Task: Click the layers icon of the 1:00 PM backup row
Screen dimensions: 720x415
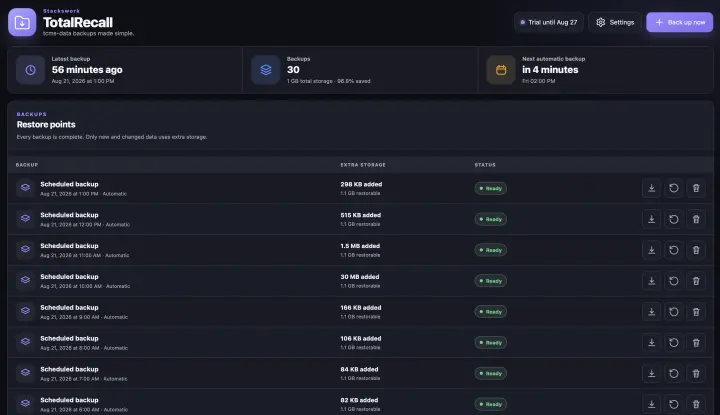Action: coord(25,187)
